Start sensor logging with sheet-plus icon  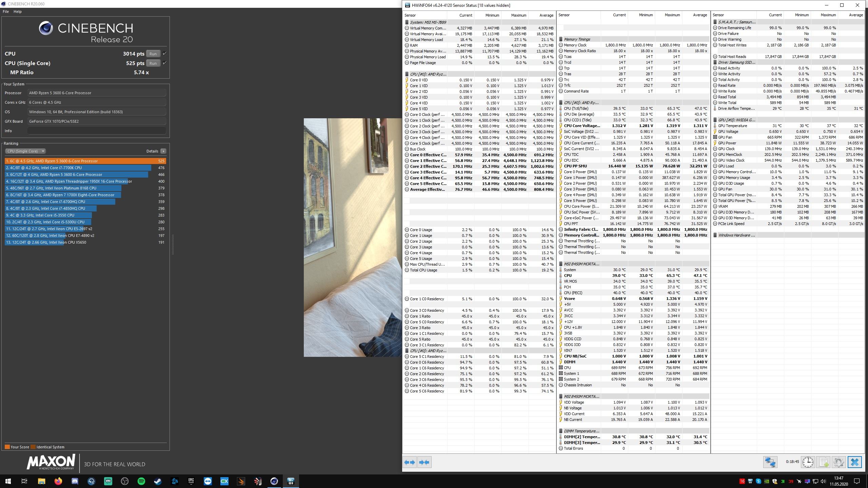[823, 462]
